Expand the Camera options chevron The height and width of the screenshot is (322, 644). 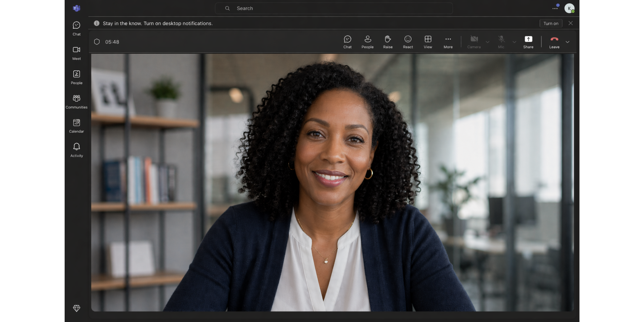click(x=488, y=42)
